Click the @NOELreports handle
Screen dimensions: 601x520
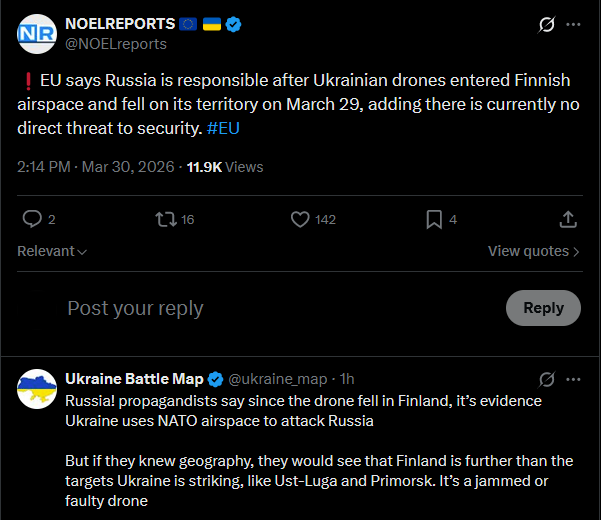[x=116, y=44]
